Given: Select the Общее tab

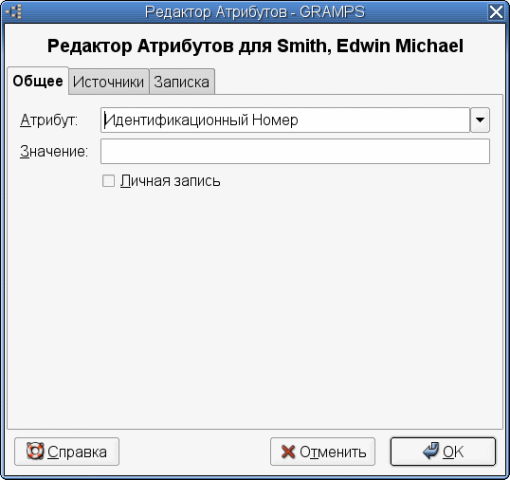Looking at the screenshot, I should [38, 81].
